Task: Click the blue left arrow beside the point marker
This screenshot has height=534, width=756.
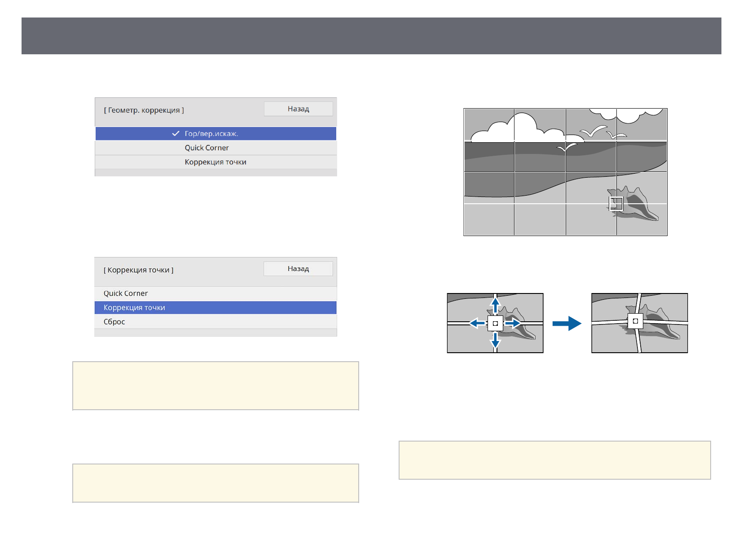Action: click(477, 323)
